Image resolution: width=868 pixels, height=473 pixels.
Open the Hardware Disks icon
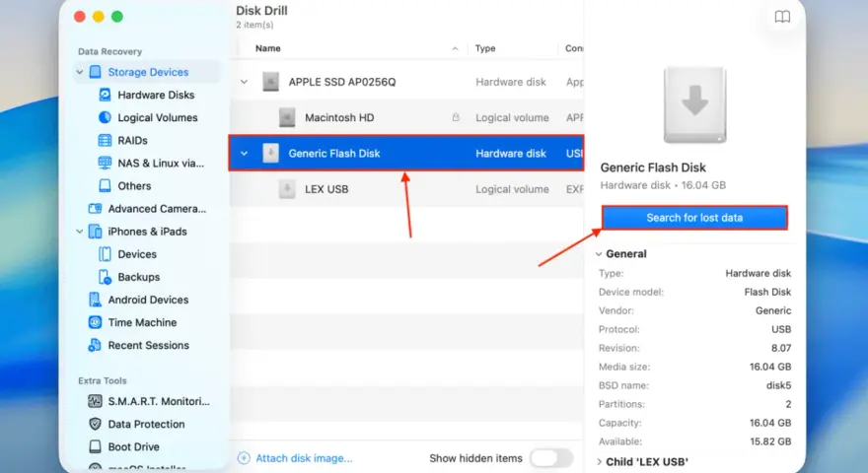click(x=105, y=95)
